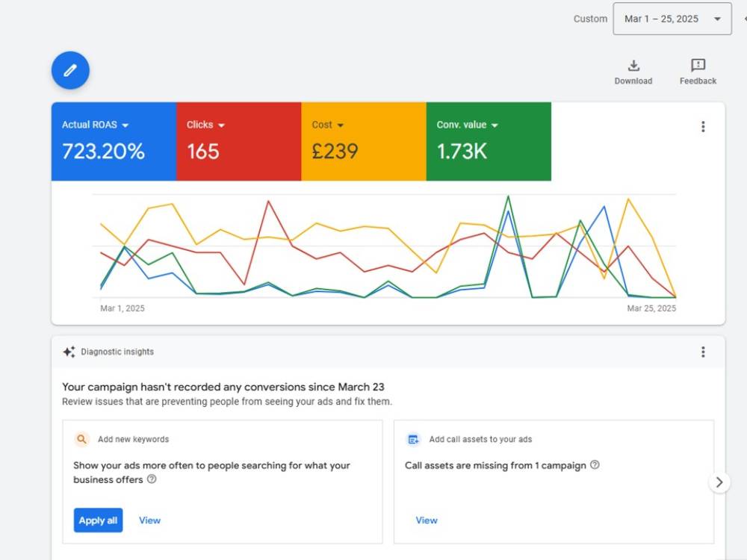Click the Diagnostic insights sparkle icon

click(69, 352)
